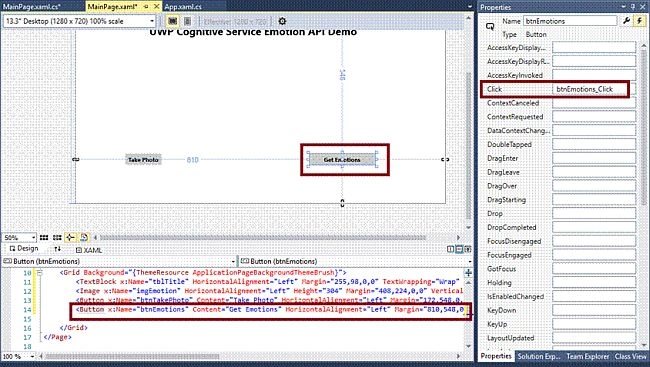Open the document tabs overflow arrow
The width and height of the screenshot is (650, 367).
click(x=469, y=7)
